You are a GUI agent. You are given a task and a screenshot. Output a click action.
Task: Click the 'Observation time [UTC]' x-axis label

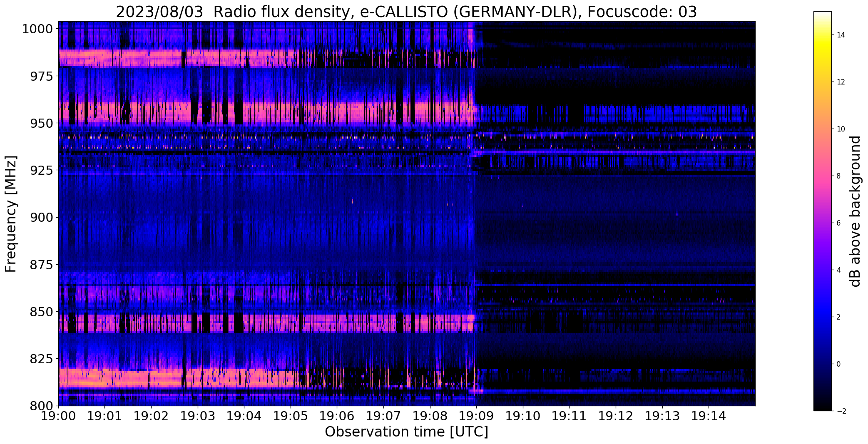point(406,432)
